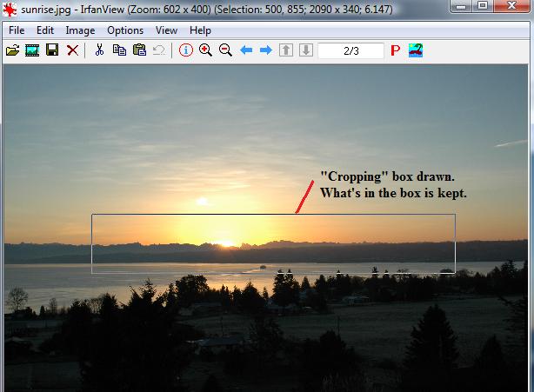Zoom out with magnifier minus icon
This screenshot has height=392, width=534.
point(225,50)
